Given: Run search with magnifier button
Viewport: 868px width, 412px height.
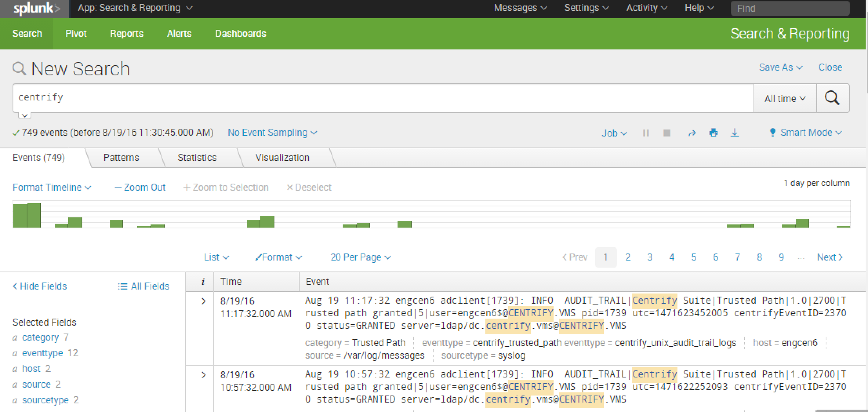Looking at the screenshot, I should pos(832,98).
